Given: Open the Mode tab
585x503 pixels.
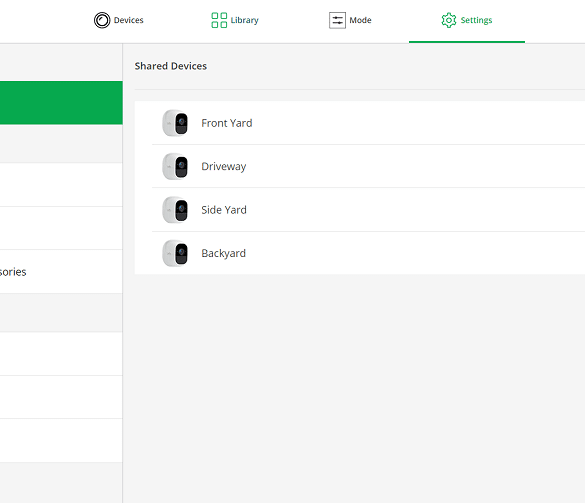Looking at the screenshot, I should click(x=350, y=20).
